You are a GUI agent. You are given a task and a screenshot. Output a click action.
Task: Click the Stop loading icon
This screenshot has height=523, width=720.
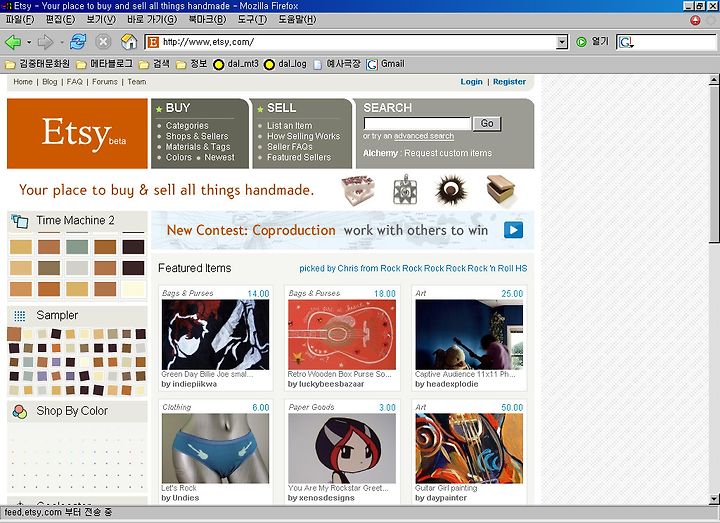pos(103,42)
